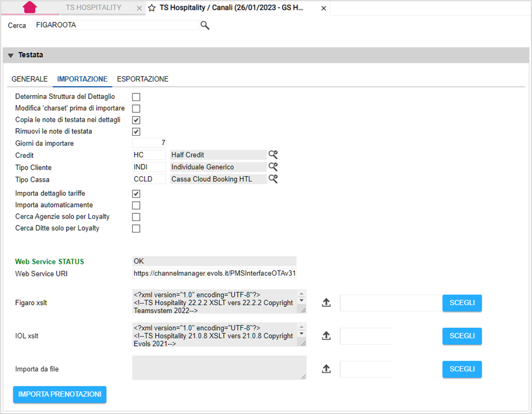Click the Cerca search field with FIGAROOTA

point(117,25)
